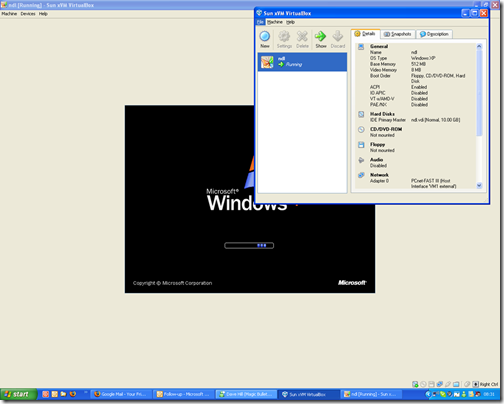
Task: Click the Boot Order value text
Action: [438, 78]
